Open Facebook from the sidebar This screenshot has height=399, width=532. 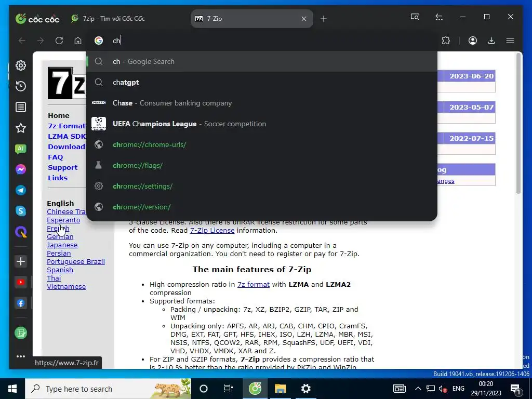click(21, 303)
